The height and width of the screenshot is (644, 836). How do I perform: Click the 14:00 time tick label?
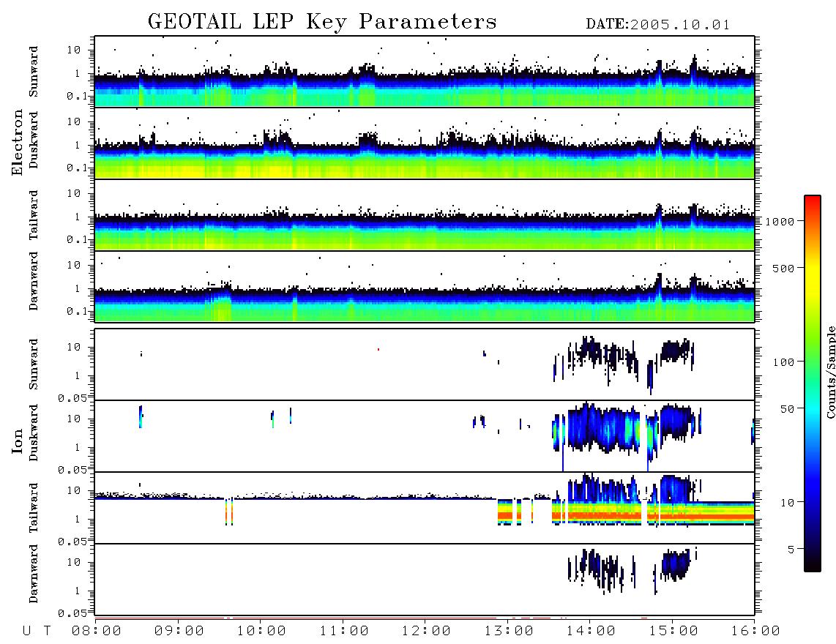point(591,631)
